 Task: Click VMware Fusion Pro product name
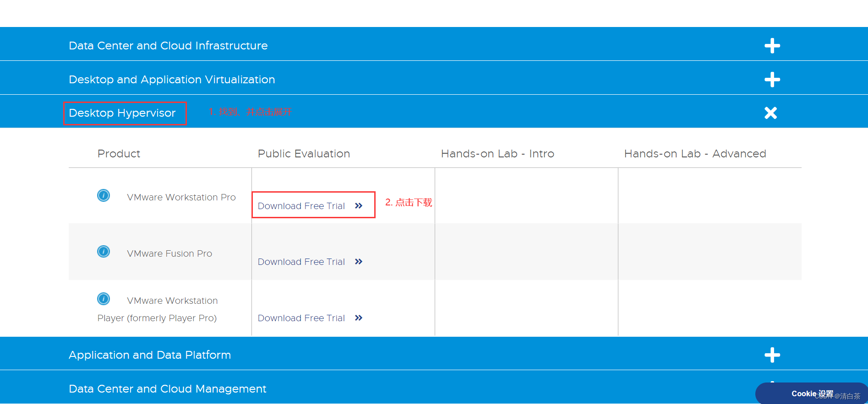[x=169, y=253]
